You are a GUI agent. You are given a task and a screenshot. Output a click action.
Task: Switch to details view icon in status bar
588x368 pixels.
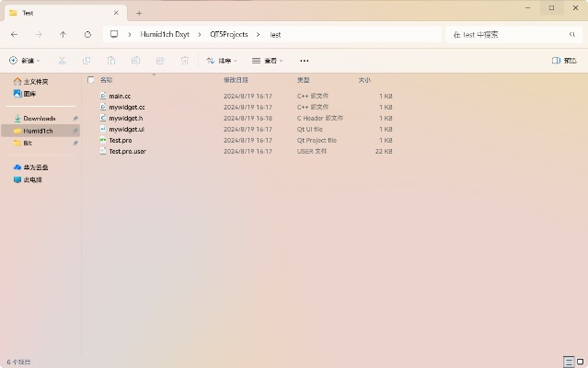pos(569,362)
